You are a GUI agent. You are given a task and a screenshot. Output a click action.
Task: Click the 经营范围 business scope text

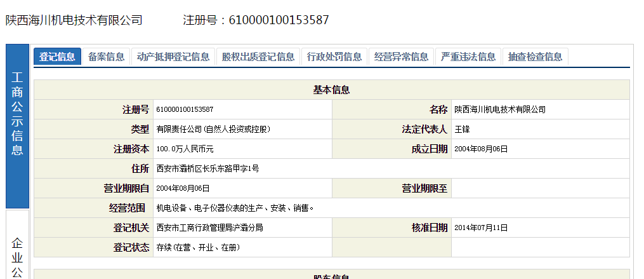(235, 208)
